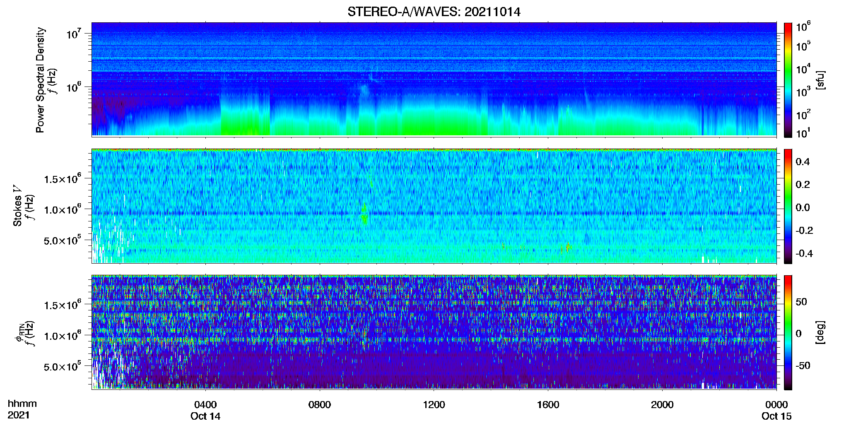Click the 10^5 label on sfu color bar
The image size is (868, 447).
(x=803, y=46)
